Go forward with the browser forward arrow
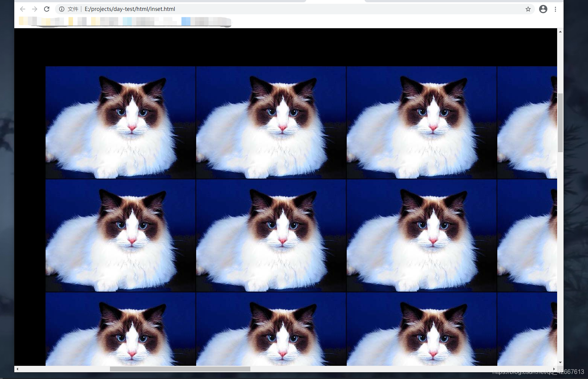 pyautogui.click(x=35, y=9)
